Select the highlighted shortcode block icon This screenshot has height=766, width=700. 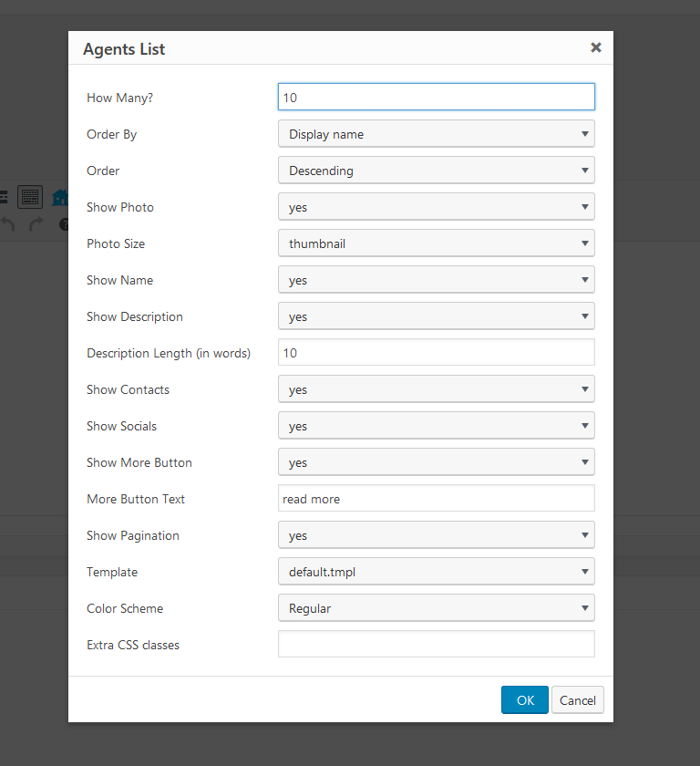pos(30,197)
